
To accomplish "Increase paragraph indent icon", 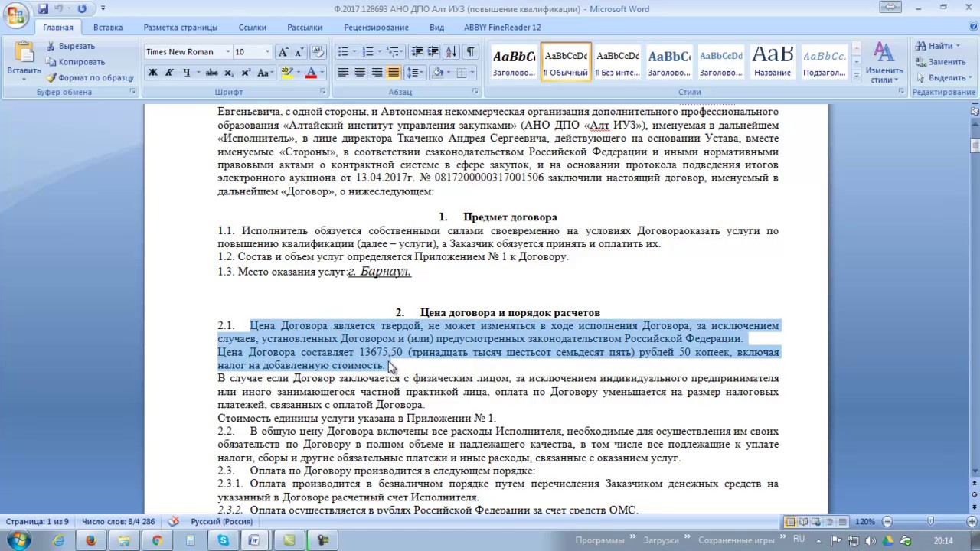I will (433, 52).
